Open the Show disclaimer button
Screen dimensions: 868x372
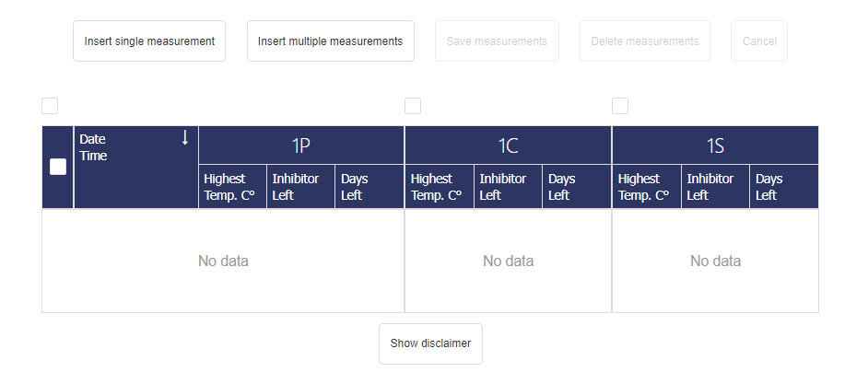point(430,343)
